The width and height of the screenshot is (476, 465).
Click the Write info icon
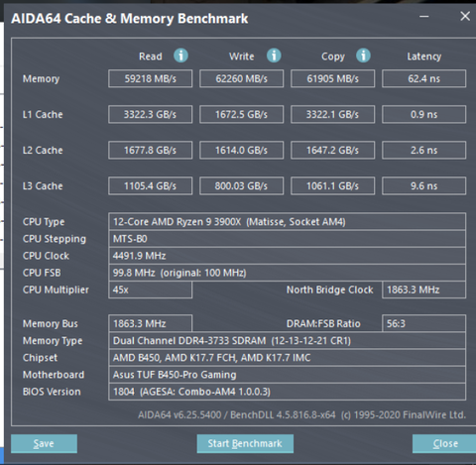point(274,56)
